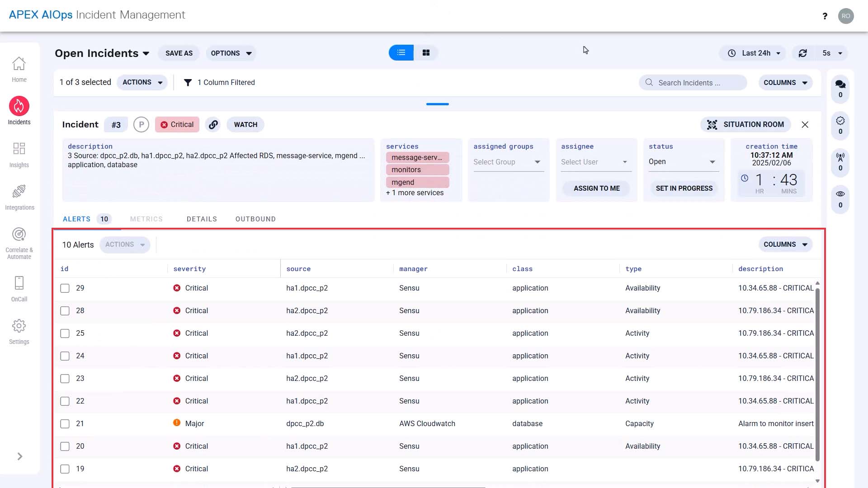Viewport: 868px width, 488px height.
Task: Expand the OPTIONS dropdown
Action: 231,53
